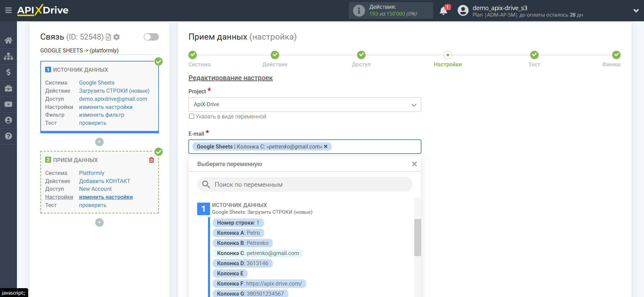Image resolution: width=644 pixels, height=297 pixels.
Task: Click the demo_apix-drive_s3 account name
Action: coord(500,8)
